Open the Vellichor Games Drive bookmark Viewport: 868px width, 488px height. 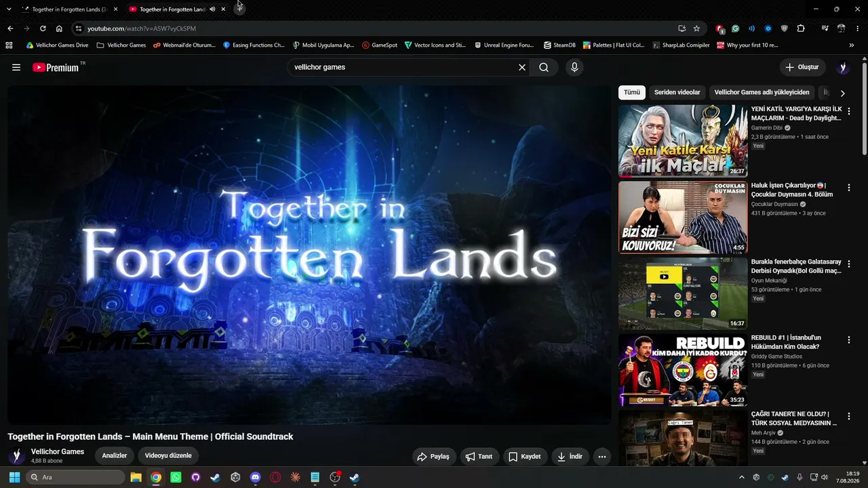[57, 45]
